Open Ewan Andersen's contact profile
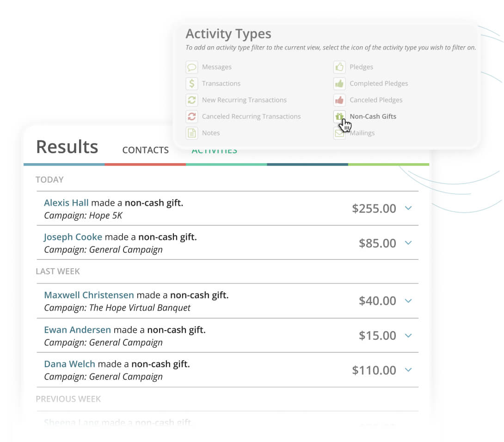The height and width of the screenshot is (442, 504). pos(77,330)
